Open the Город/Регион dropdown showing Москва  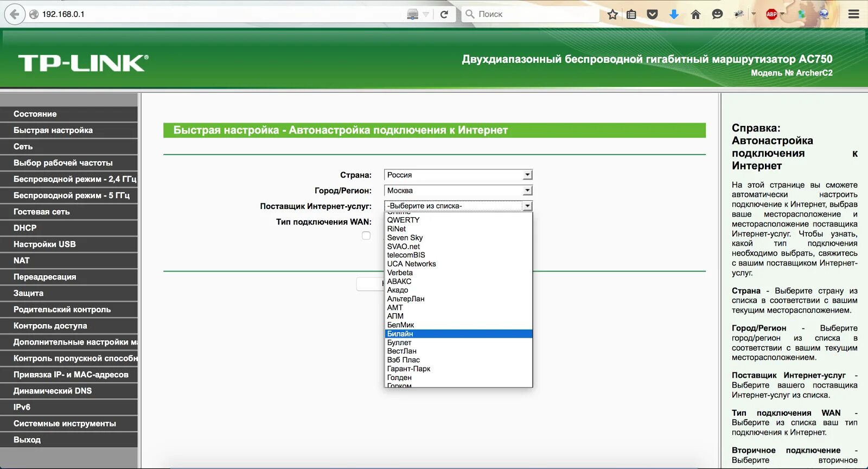click(x=458, y=191)
